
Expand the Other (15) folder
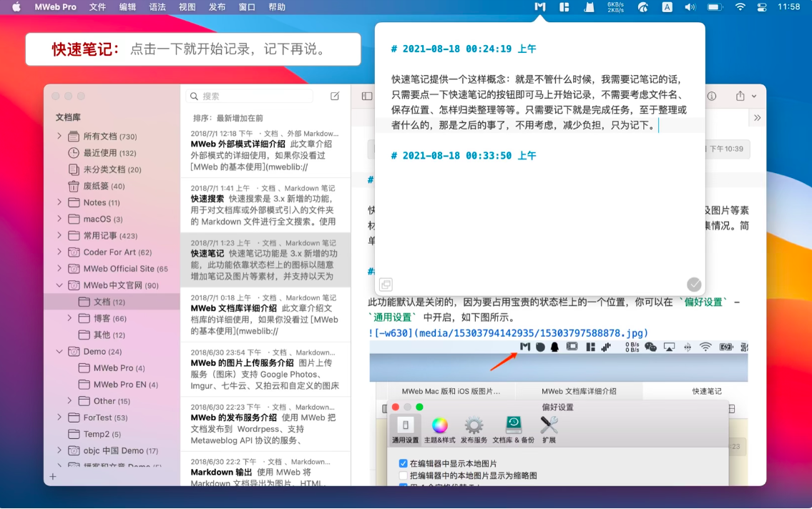(x=69, y=401)
